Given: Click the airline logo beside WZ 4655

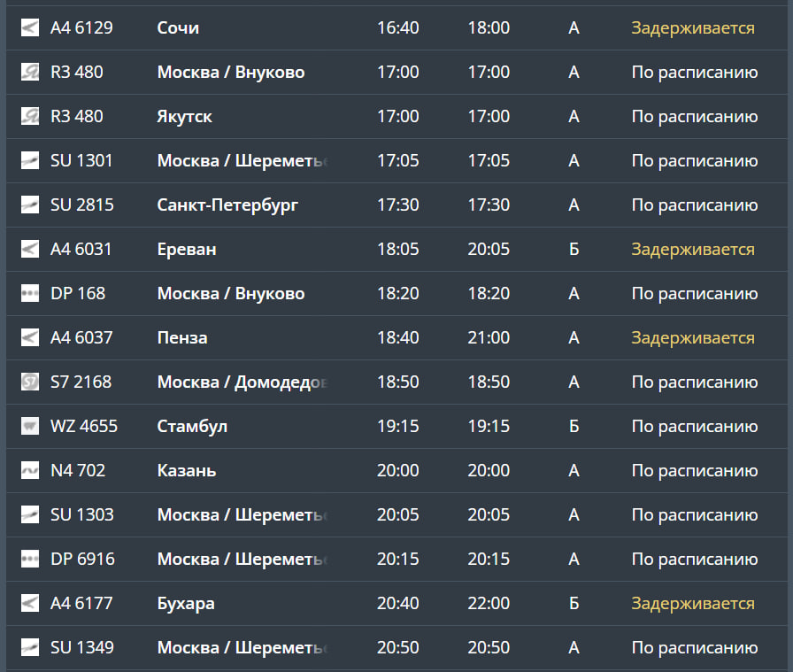Looking at the screenshot, I should click(x=30, y=427).
